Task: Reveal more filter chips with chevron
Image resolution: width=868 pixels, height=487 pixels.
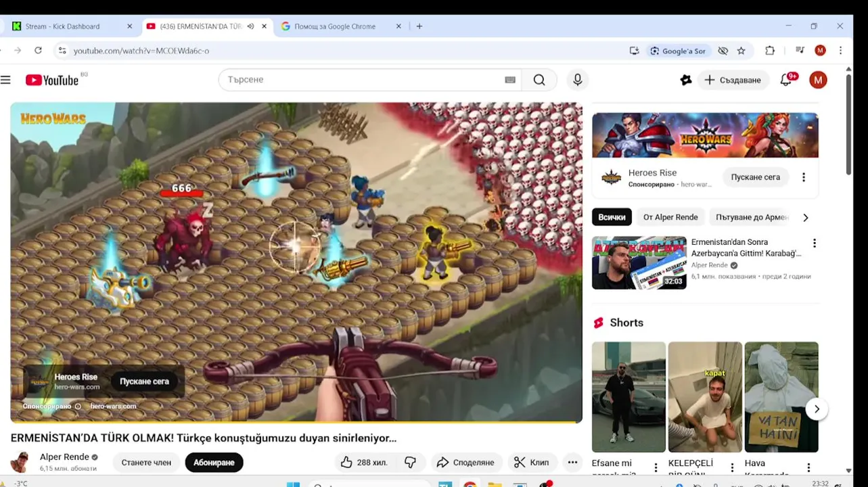Action: (805, 218)
